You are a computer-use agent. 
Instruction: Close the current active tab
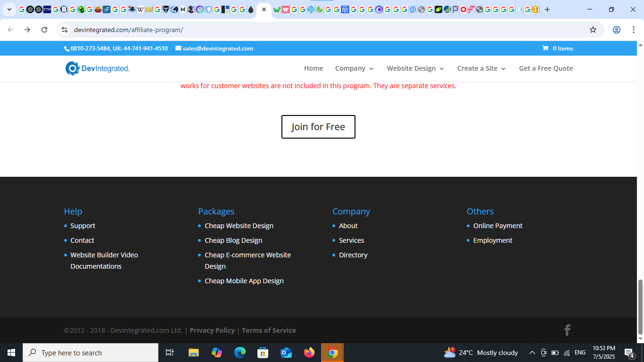tap(264, 9)
